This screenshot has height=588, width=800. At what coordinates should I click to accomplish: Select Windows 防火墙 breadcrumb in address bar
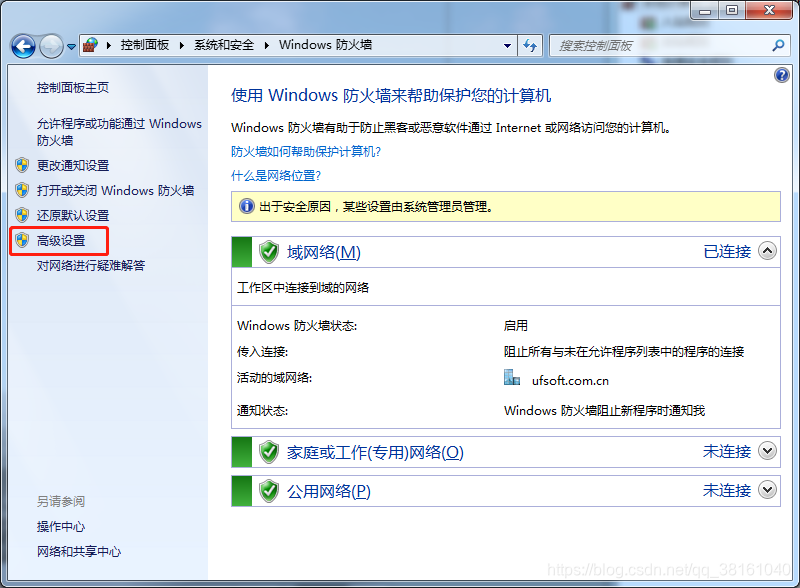pyautogui.click(x=325, y=45)
